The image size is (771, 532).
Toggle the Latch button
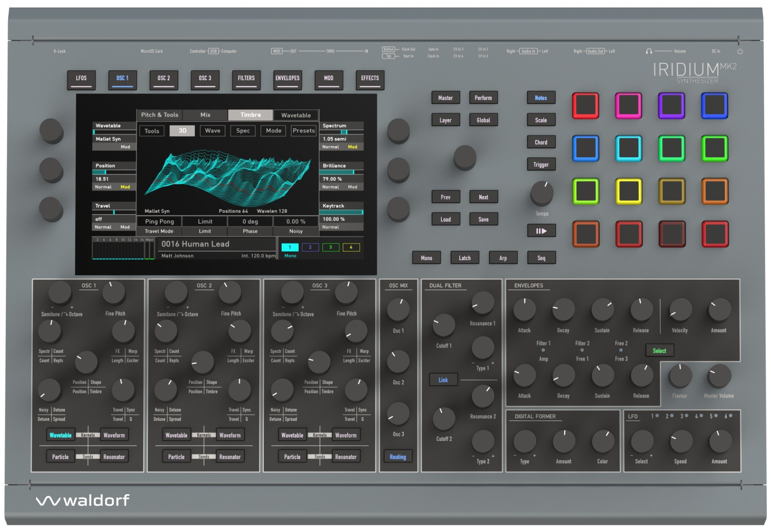(x=464, y=258)
